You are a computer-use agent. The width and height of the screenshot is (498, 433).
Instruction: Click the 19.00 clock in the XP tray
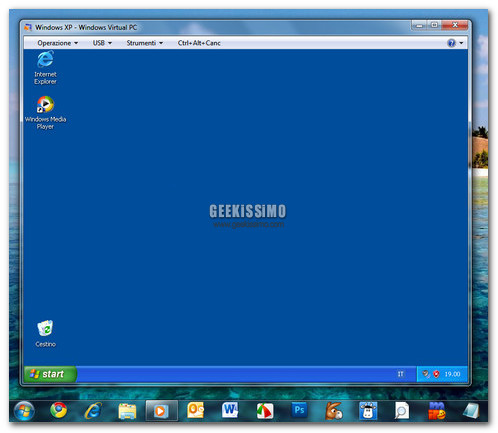(x=452, y=374)
